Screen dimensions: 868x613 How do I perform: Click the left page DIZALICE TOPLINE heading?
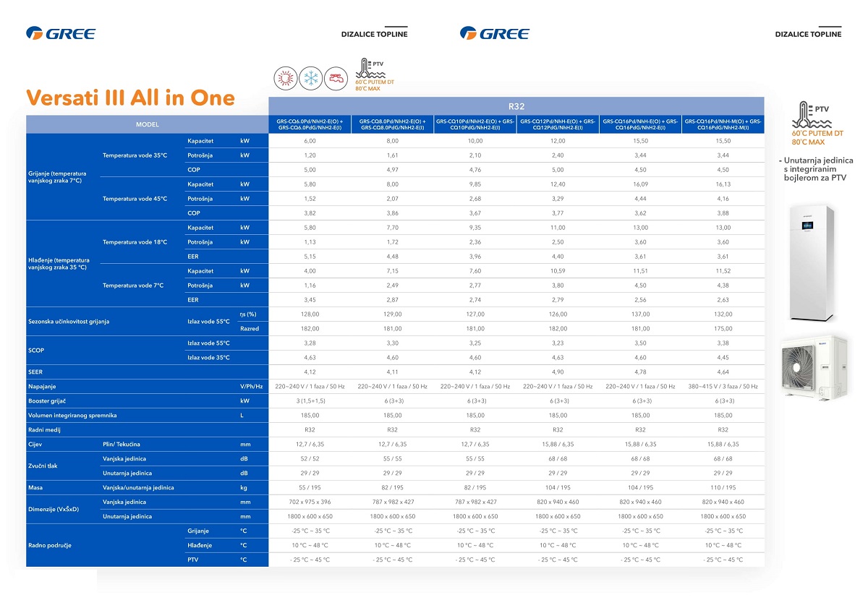[x=375, y=34]
